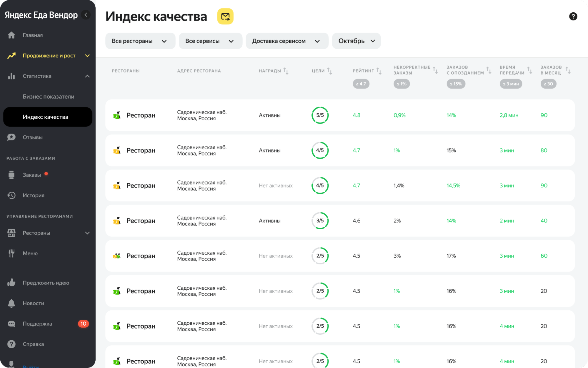Click the ≤ 1% incorrect orders badge
The height and width of the screenshot is (368, 588).
click(x=402, y=84)
